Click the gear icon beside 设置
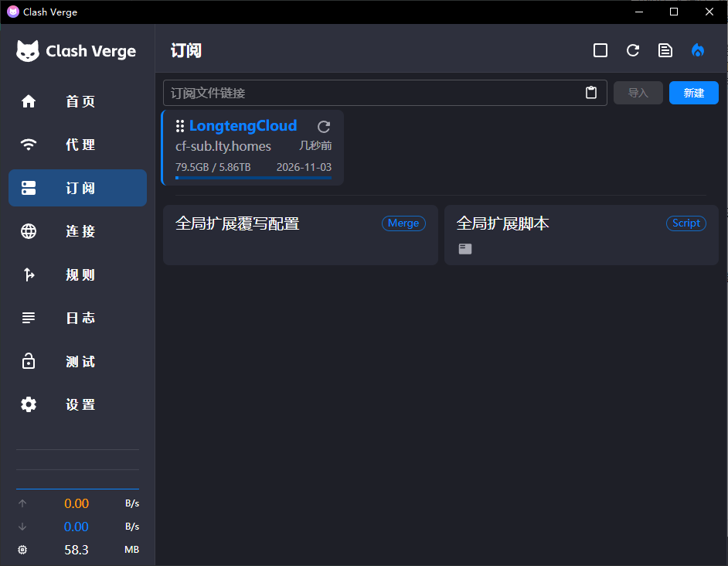The width and height of the screenshot is (728, 566). click(x=29, y=404)
